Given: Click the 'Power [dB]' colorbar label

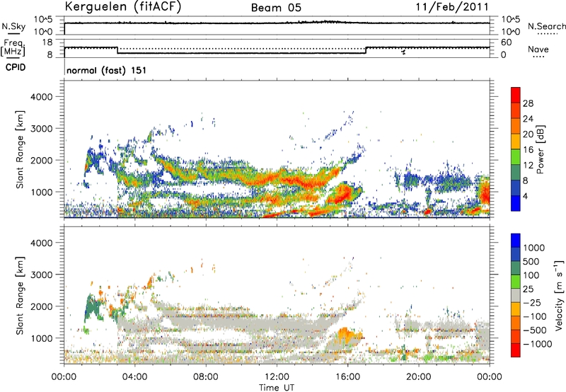Looking at the screenshot, I should [540, 150].
